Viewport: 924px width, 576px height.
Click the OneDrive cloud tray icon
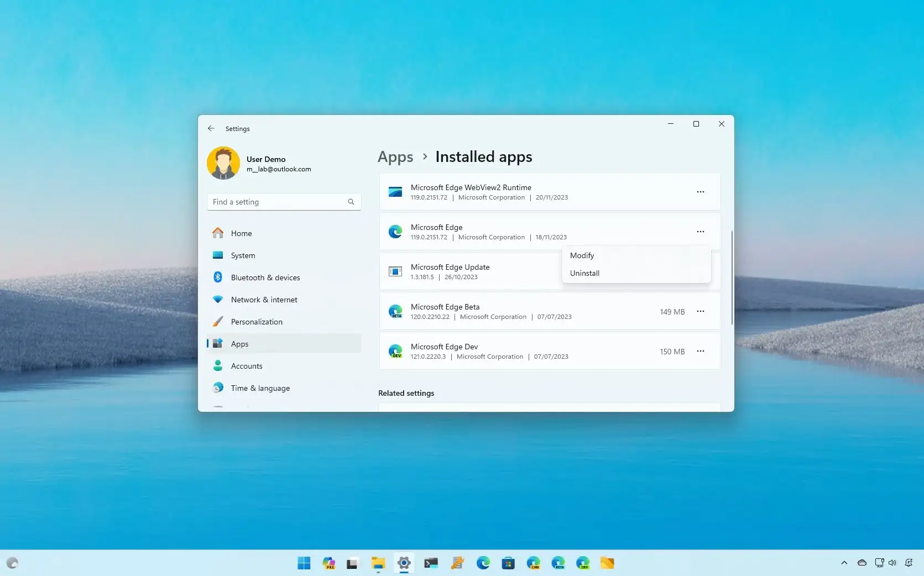[862, 563]
